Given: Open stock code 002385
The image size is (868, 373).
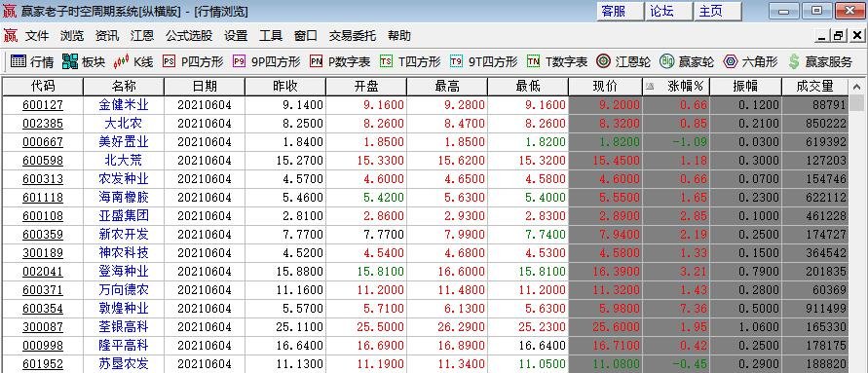Looking at the screenshot, I should pyautogui.click(x=43, y=124).
